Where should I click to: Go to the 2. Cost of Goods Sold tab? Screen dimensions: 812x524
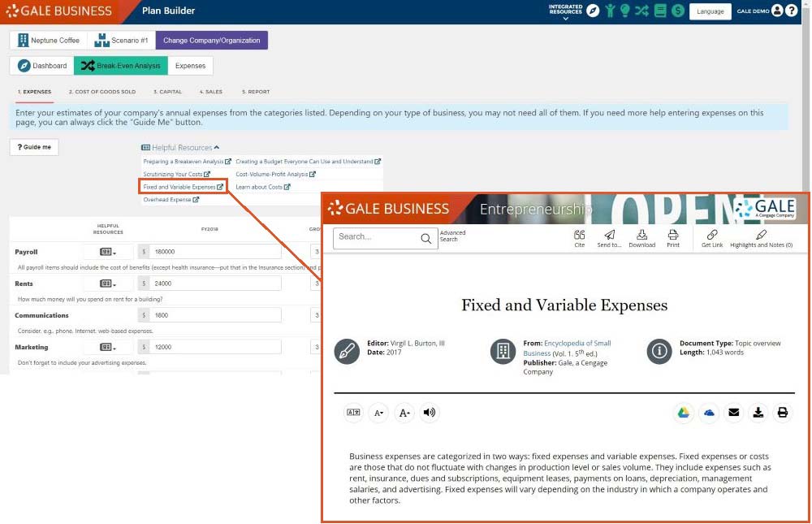pyautogui.click(x=102, y=92)
